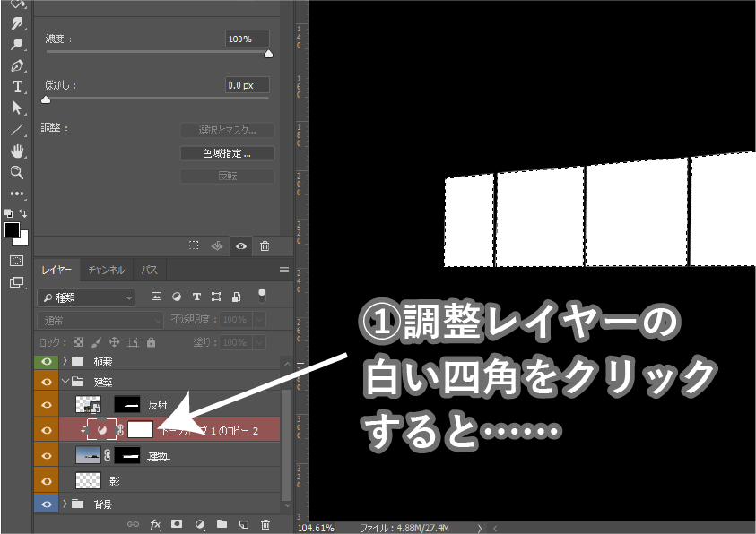
Task: Switch to the レイヤー tab
Action: point(56,270)
